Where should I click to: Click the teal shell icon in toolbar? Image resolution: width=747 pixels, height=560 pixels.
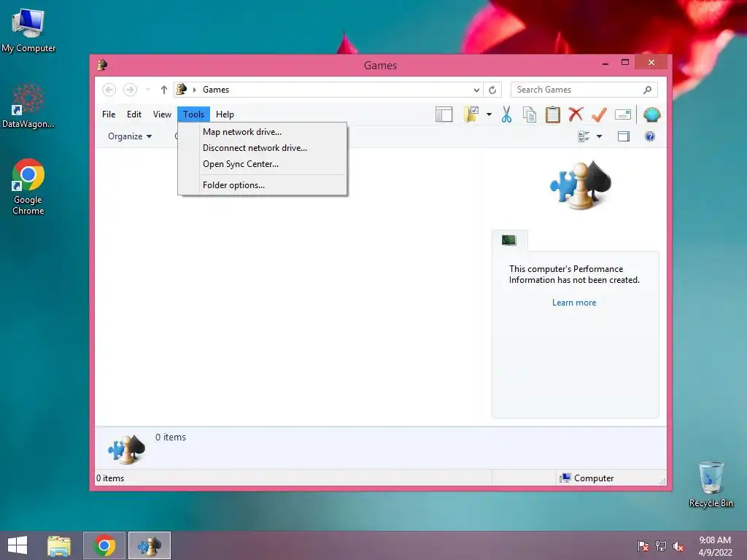tap(651, 114)
